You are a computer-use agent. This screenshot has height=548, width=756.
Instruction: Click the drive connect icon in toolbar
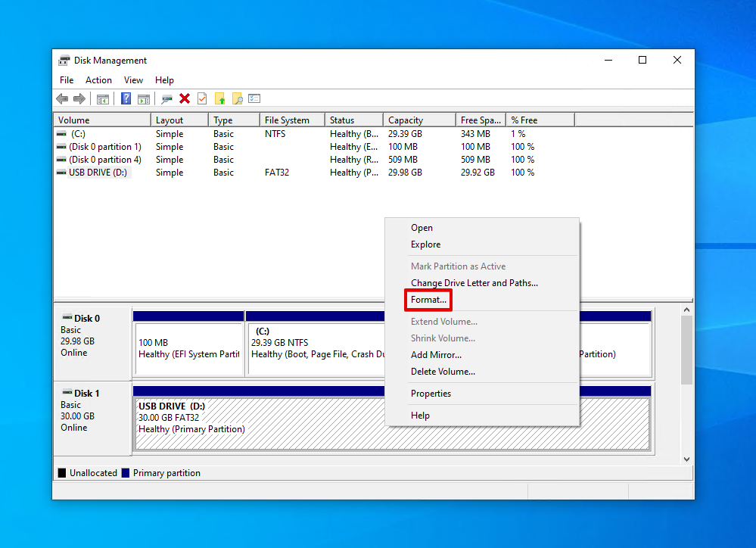(166, 99)
